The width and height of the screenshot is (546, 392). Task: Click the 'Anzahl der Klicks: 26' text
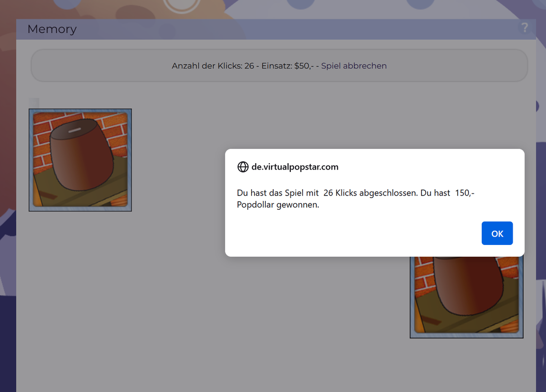tap(213, 66)
